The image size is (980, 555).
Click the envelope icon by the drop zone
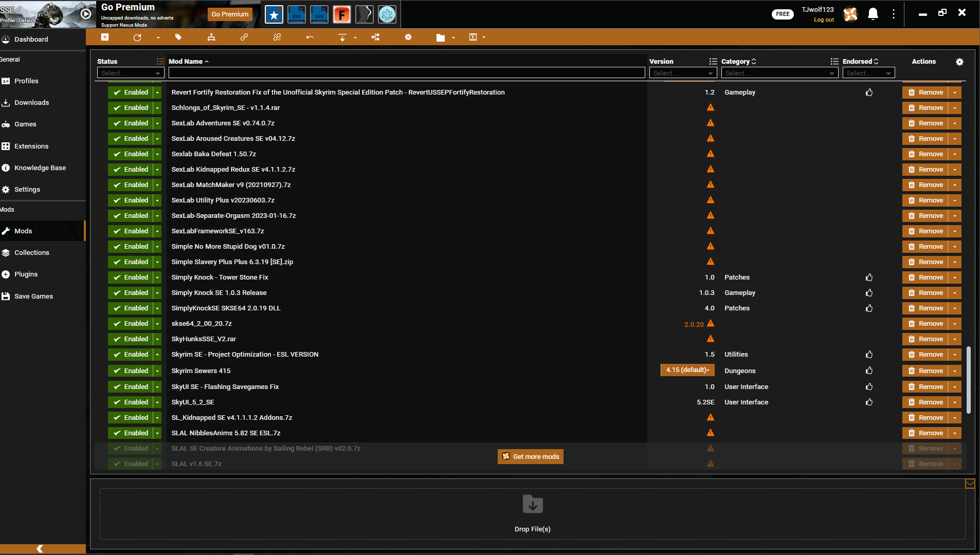point(970,484)
